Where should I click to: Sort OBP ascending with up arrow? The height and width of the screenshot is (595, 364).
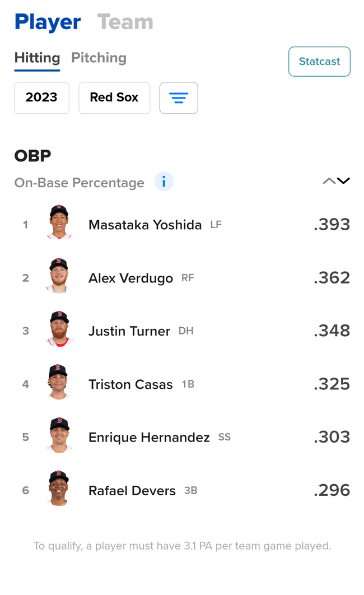coord(329,181)
